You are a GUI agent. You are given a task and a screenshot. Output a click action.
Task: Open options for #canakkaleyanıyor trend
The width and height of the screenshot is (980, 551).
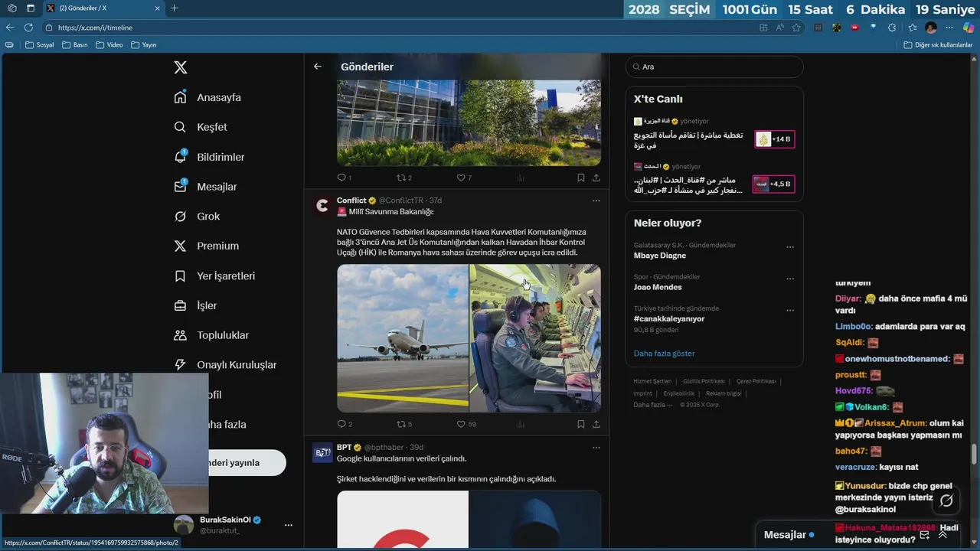tap(790, 310)
